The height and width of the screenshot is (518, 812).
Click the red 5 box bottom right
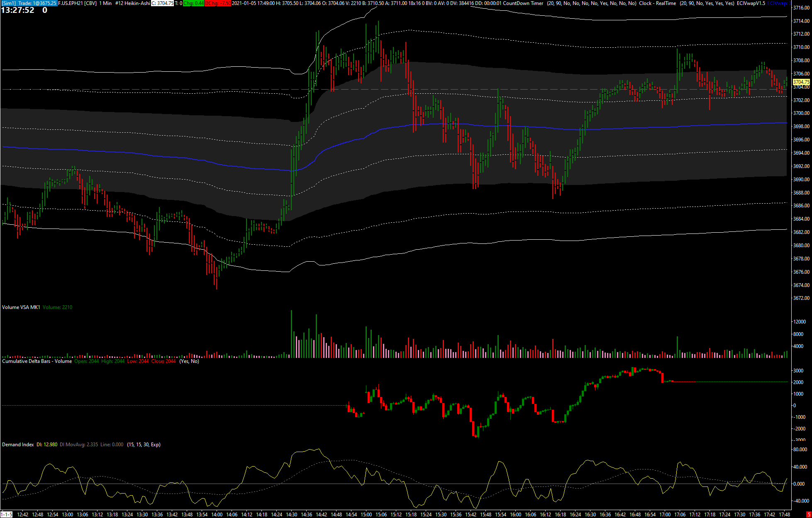click(x=808, y=515)
